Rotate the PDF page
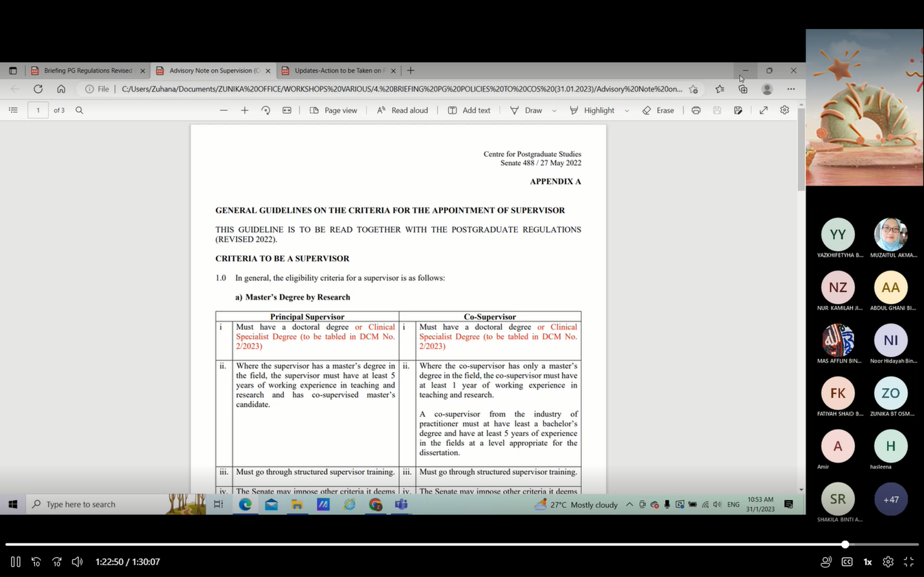This screenshot has width=924, height=577. (x=266, y=110)
